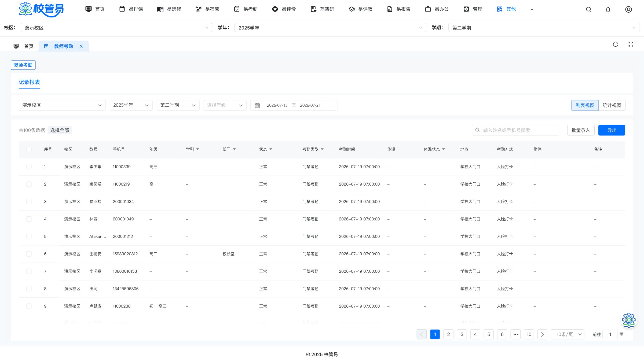Screen dimensions: 644x362
Task: Open the 10条/页 page size dropdown
Action: [568, 334]
